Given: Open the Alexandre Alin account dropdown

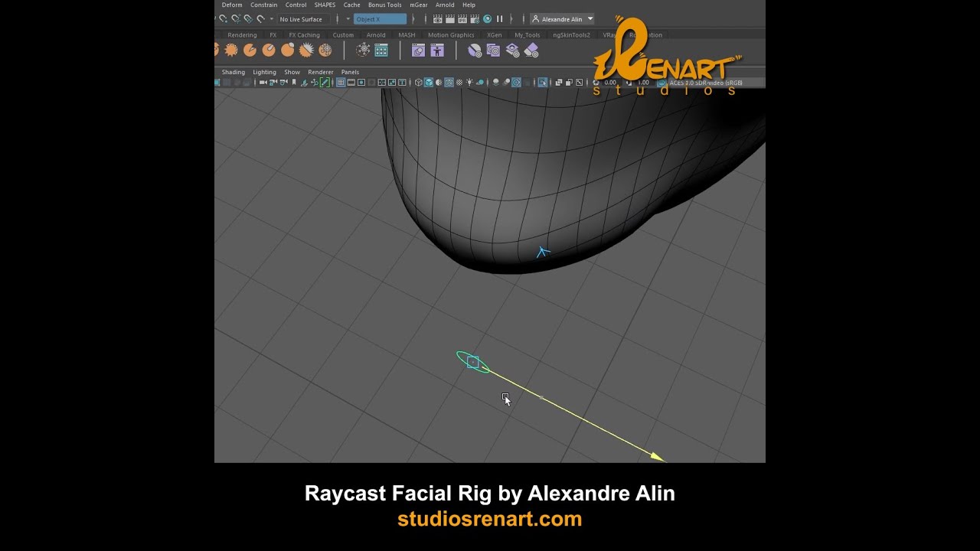Looking at the screenshot, I should 563,19.
